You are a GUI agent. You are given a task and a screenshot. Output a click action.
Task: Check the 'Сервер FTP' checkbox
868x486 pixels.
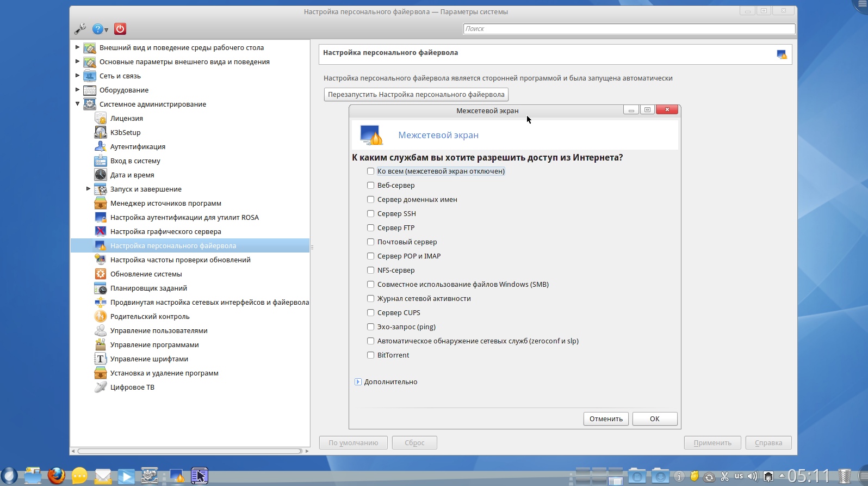coord(370,227)
